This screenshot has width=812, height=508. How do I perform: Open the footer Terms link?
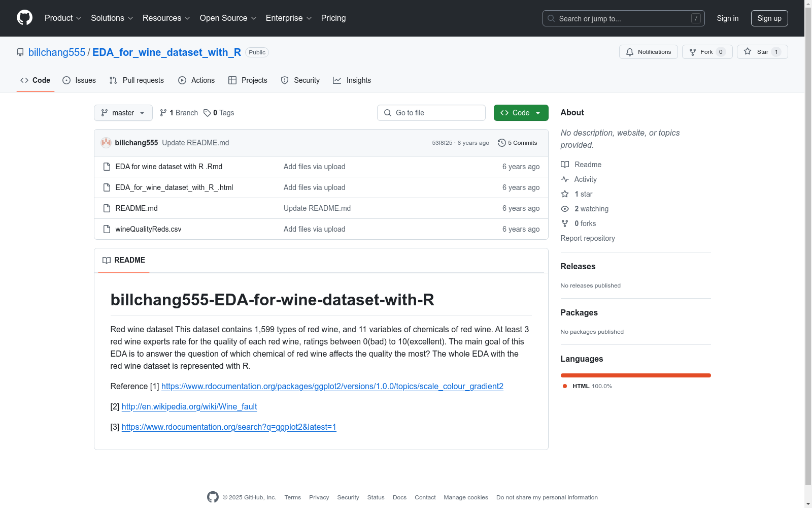293,497
